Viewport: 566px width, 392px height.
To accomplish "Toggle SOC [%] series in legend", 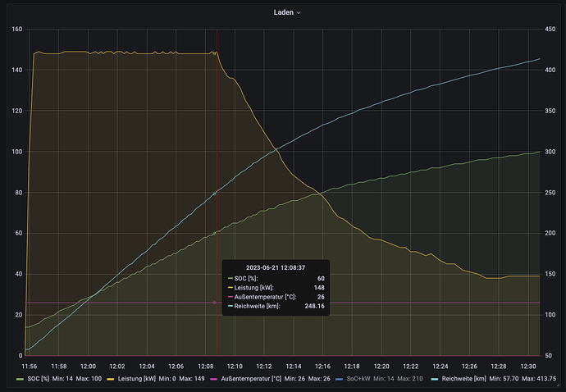I will tap(38, 379).
